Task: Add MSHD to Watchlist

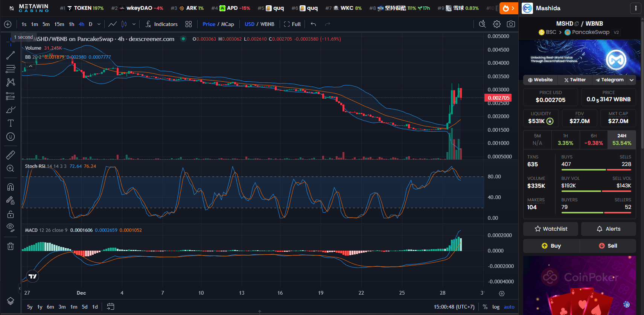Action: click(551, 229)
